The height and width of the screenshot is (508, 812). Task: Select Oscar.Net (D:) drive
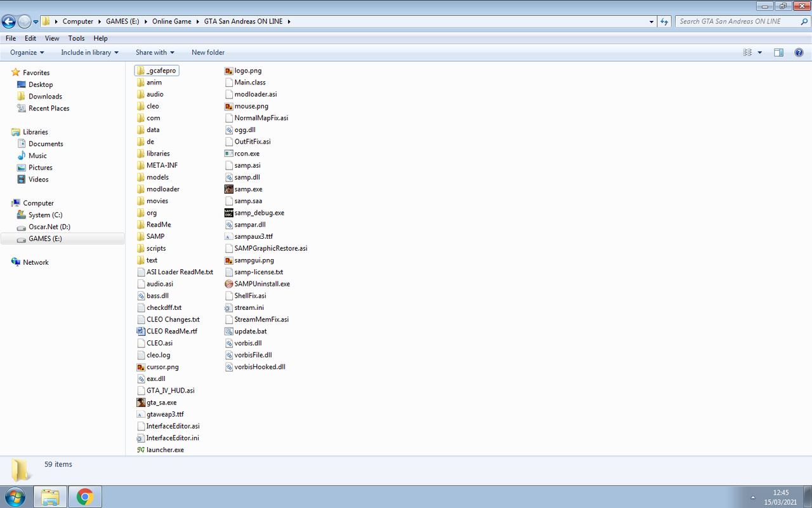pos(49,227)
